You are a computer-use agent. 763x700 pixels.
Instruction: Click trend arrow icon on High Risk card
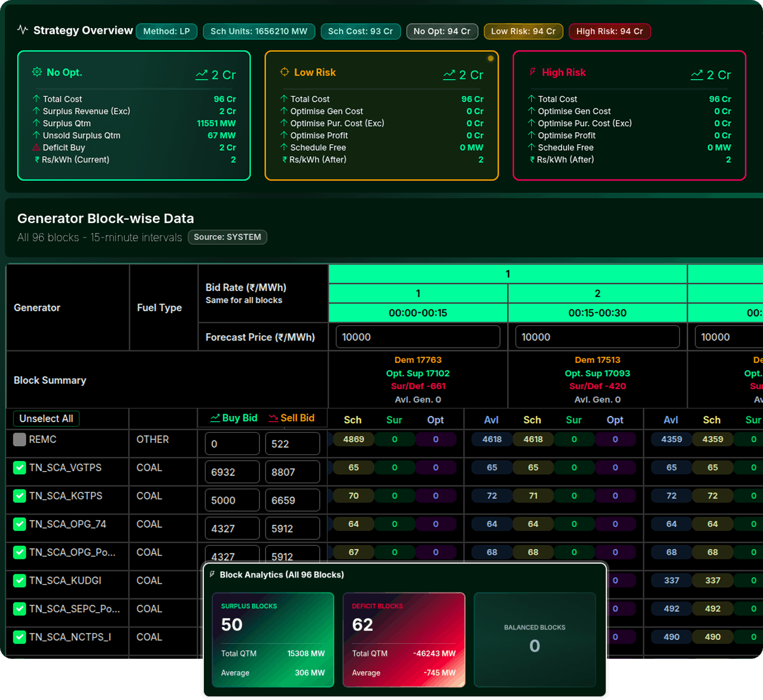coord(697,75)
